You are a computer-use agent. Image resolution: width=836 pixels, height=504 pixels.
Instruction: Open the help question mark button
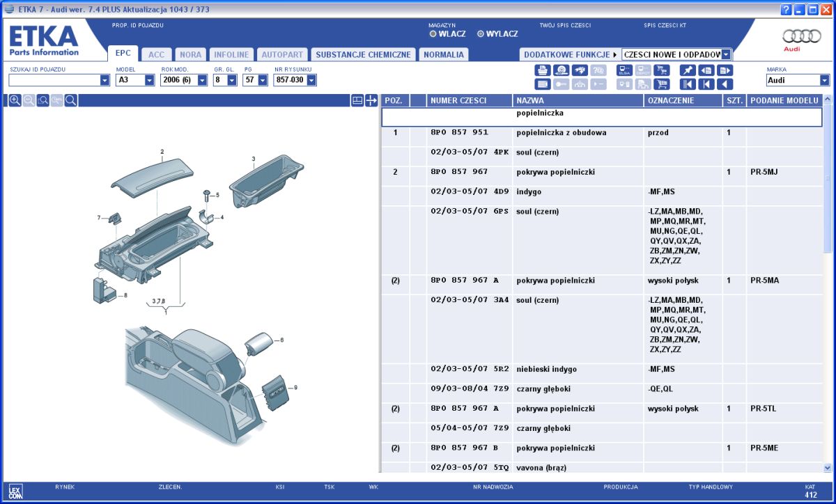[x=786, y=9]
